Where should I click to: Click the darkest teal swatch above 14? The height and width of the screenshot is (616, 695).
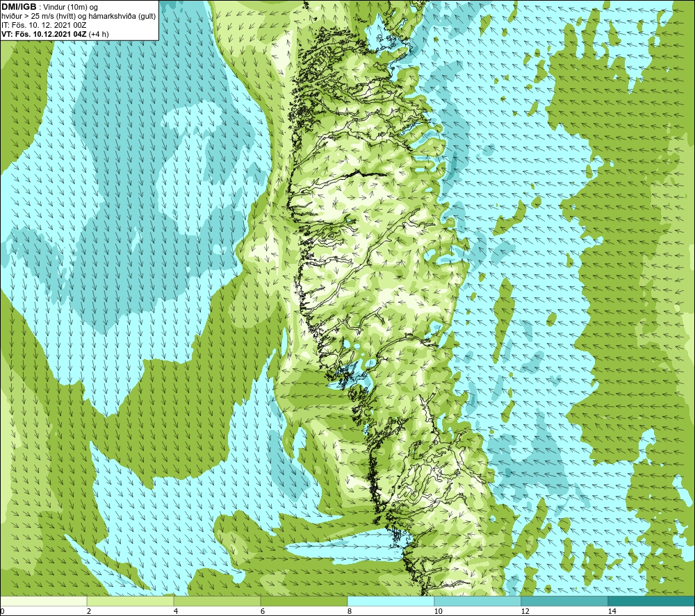(x=652, y=601)
